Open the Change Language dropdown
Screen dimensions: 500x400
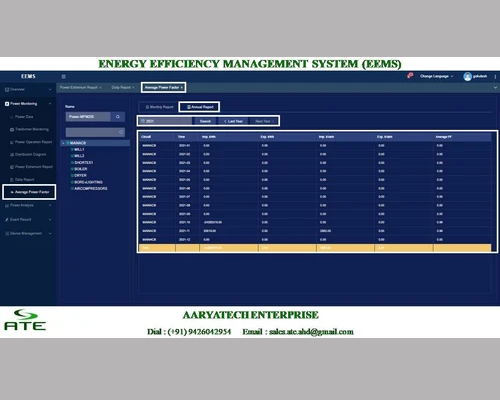point(436,76)
